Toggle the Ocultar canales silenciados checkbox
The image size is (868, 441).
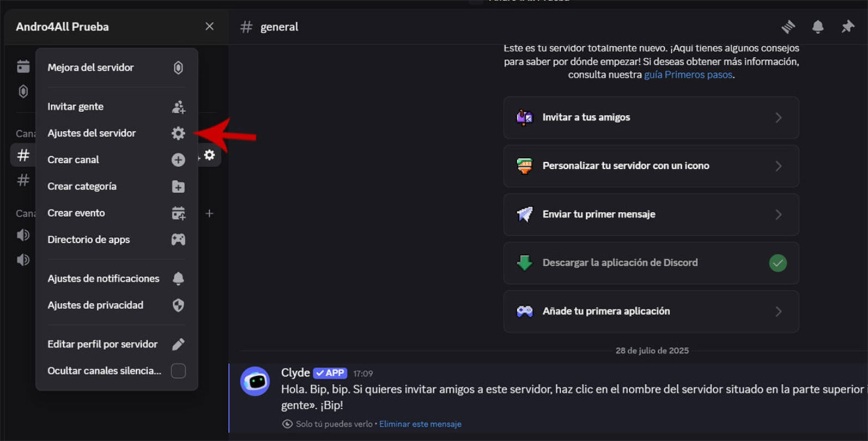coord(178,371)
